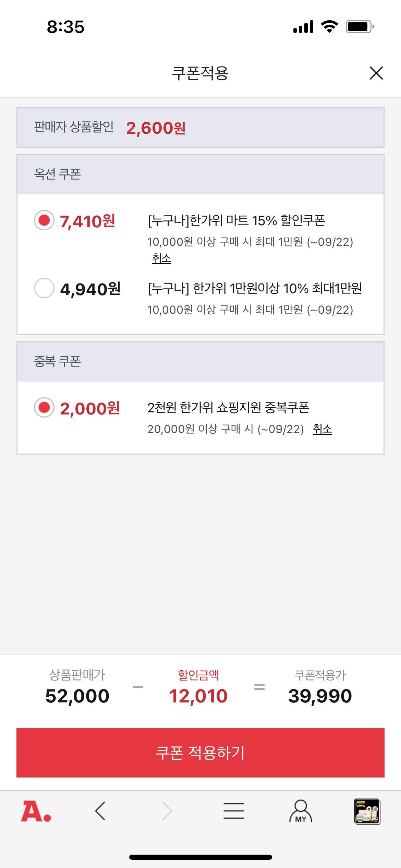Go forward with the right arrow

pos(167,811)
